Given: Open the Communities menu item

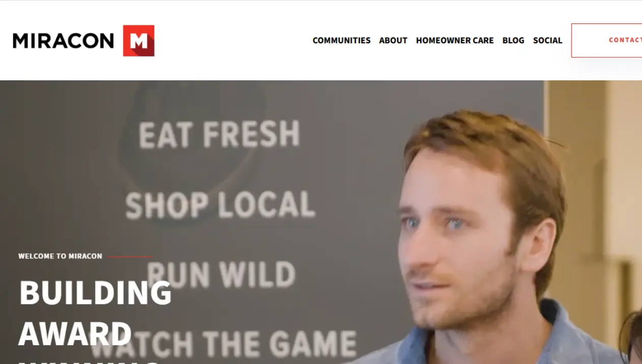Looking at the screenshot, I should [x=342, y=40].
